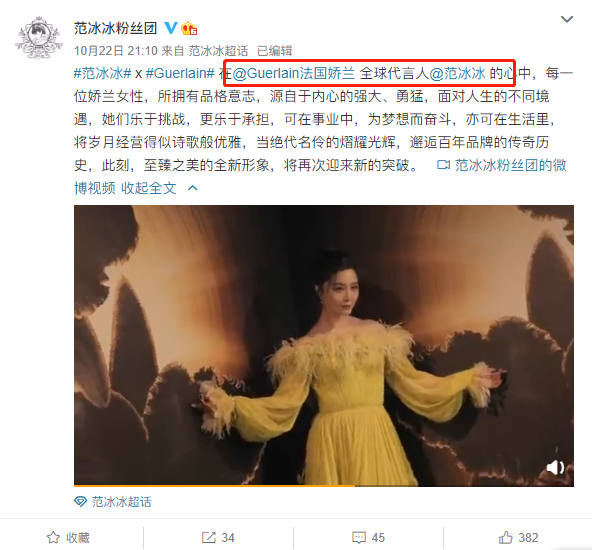Collapse the post with 收起全文
Viewport: 592px width, 550px height.
(149, 188)
